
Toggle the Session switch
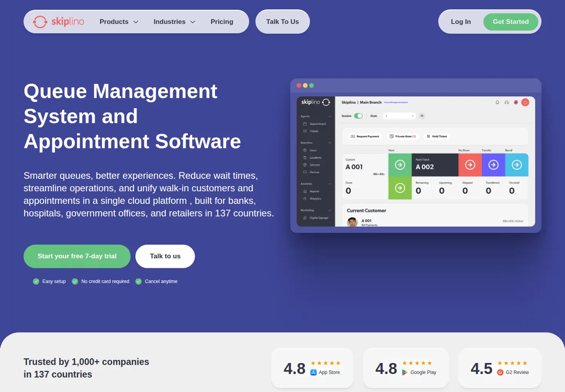click(x=358, y=116)
